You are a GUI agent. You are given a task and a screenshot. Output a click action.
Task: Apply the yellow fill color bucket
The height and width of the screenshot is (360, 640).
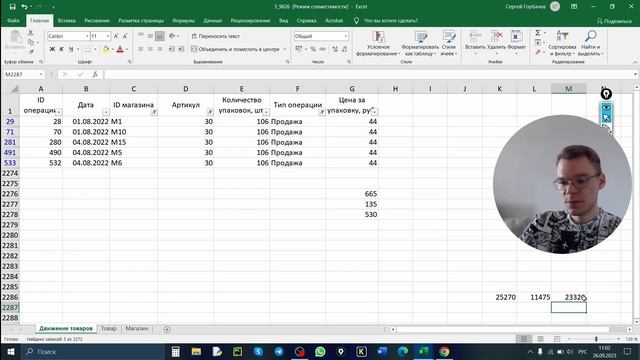106,49
